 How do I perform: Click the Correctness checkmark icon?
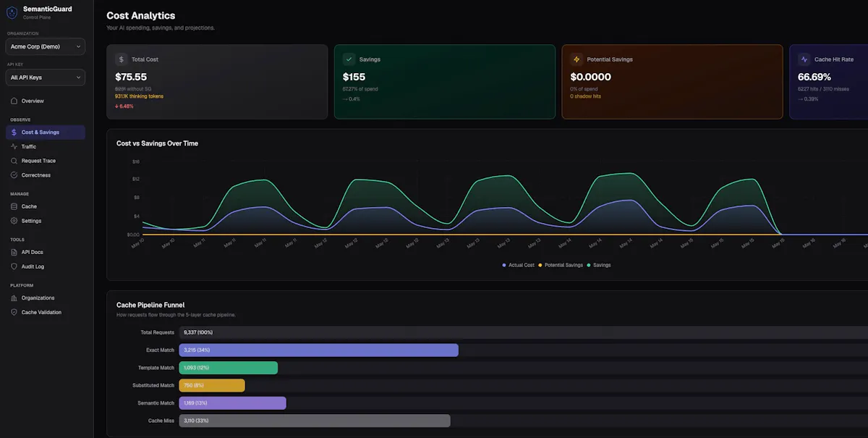click(14, 175)
